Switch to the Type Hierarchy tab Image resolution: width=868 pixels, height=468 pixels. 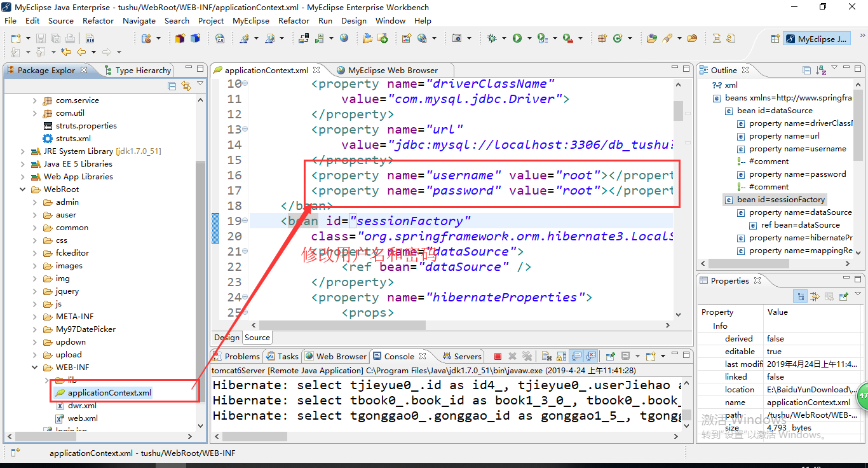click(x=137, y=70)
